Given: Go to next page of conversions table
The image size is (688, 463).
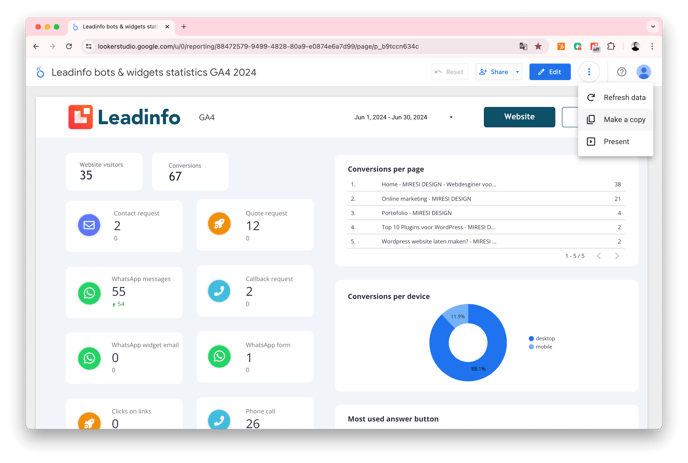Looking at the screenshot, I should 617,256.
